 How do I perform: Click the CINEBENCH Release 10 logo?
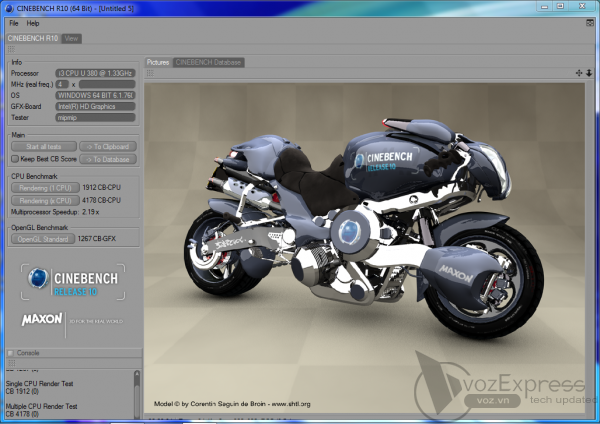[73, 282]
